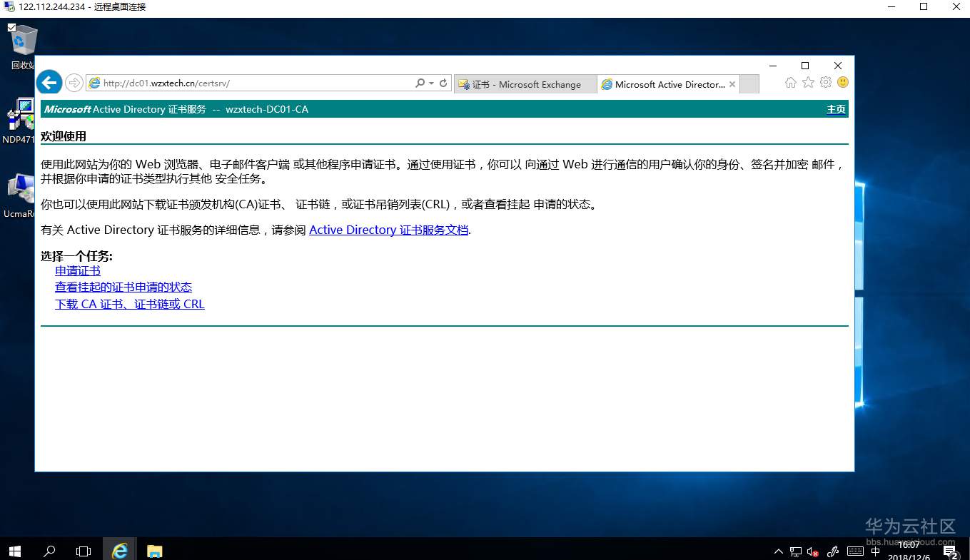Open the Tools gear icon
970x560 pixels.
click(825, 83)
